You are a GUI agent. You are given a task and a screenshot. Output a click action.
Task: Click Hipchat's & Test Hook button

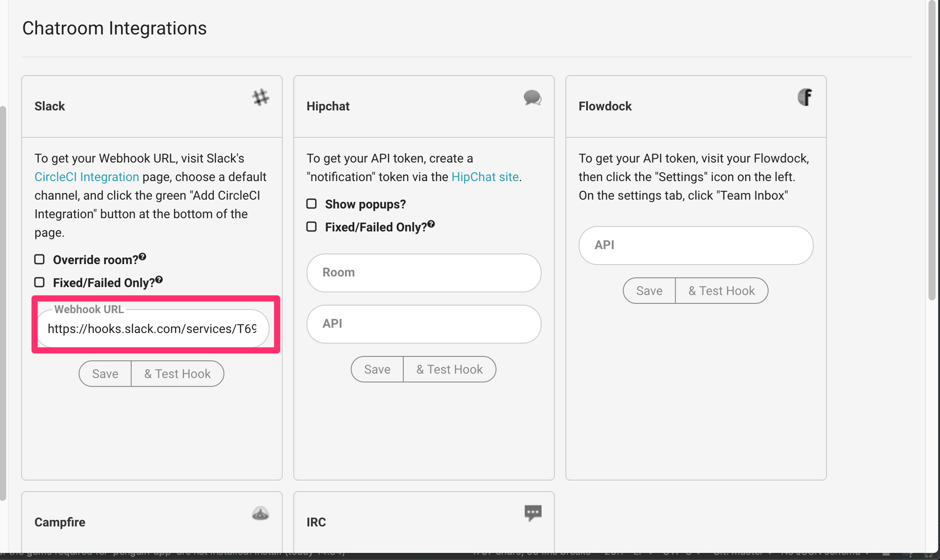coord(449,369)
